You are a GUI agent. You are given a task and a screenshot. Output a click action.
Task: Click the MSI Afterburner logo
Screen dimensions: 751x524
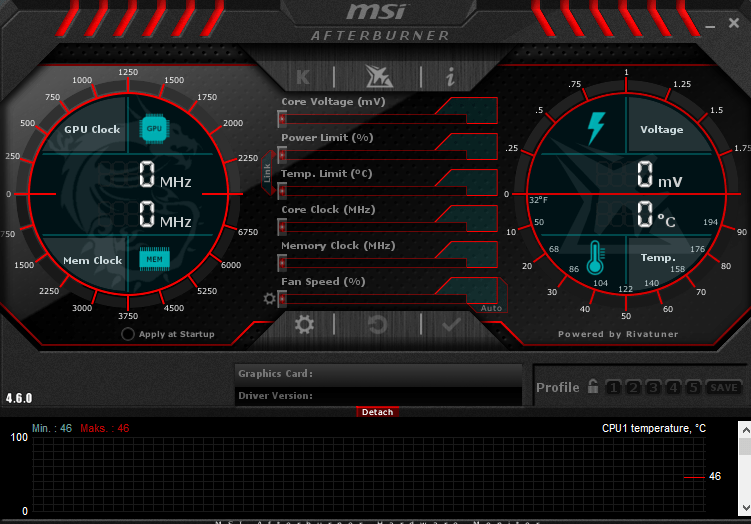pos(380,22)
